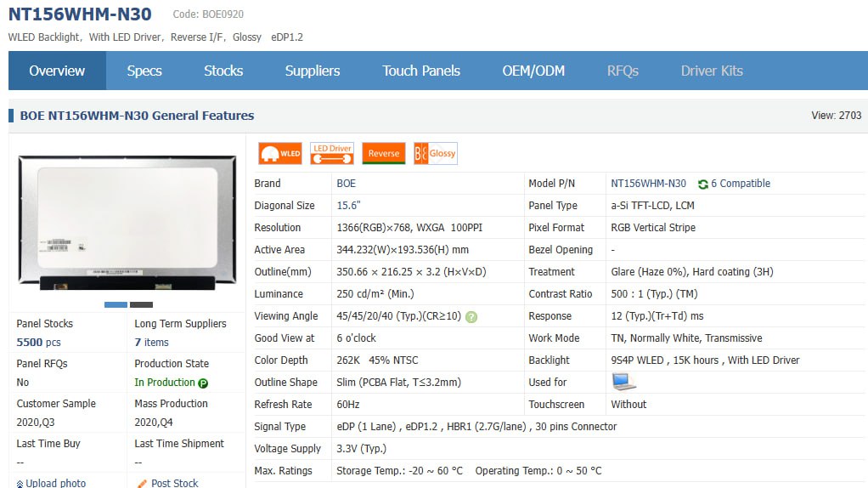Click the 500 : 1 (Typ.) (TM) contrast value
This screenshot has height=488, width=868.
654,294
